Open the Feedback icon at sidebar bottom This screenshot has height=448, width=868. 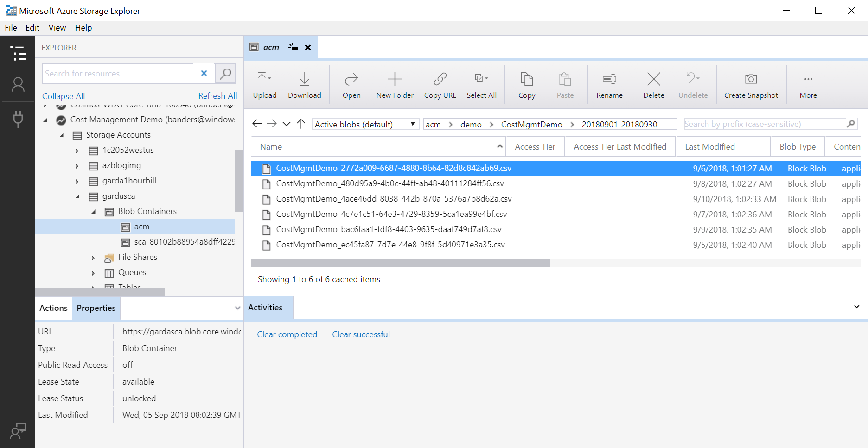point(18,430)
